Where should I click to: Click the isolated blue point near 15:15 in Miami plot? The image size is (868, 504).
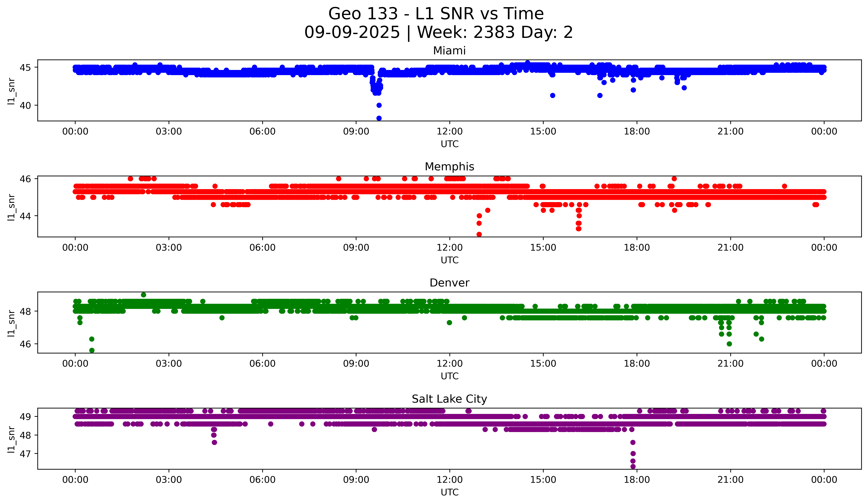(552, 95)
